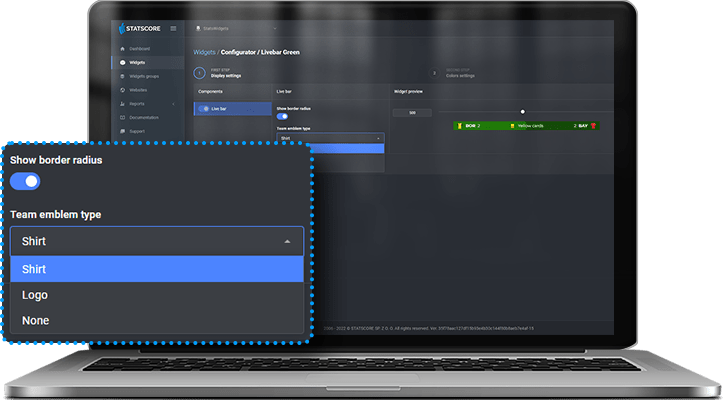Image resolution: width=726 pixels, height=400 pixels.
Task: Select the None emblem option
Action: [156, 320]
